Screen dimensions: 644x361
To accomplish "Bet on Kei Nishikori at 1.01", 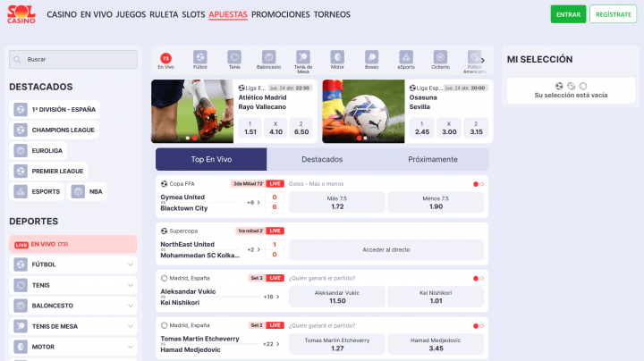I will click(x=436, y=297).
